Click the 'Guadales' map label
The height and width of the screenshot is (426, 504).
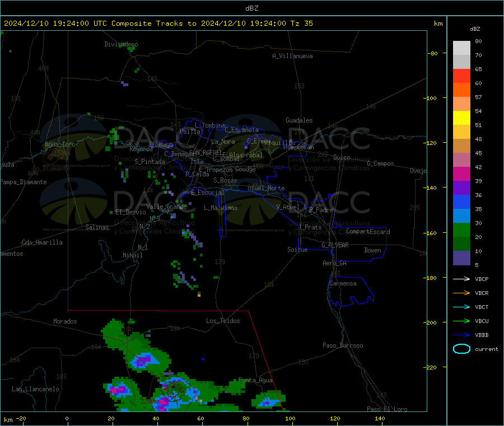tap(299, 120)
